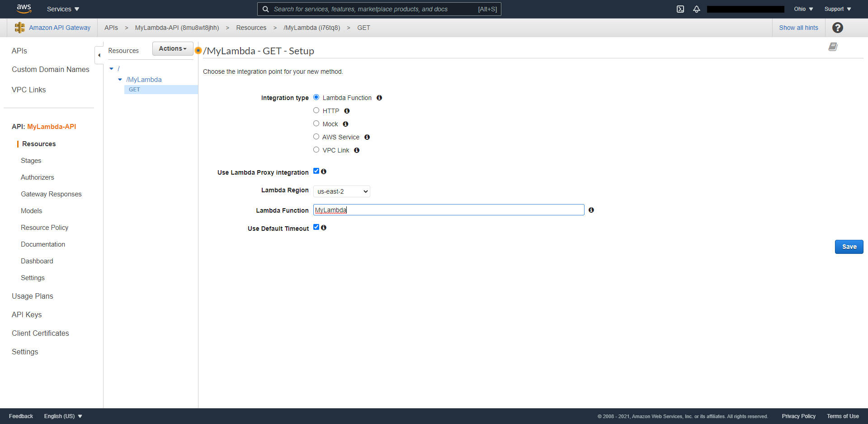Select /MyLambda resource in tree
The width and height of the screenshot is (868, 424).
(144, 80)
